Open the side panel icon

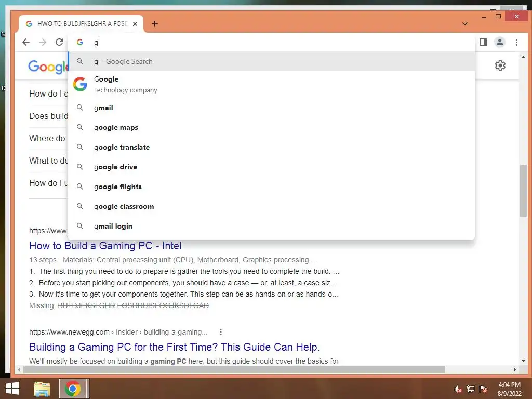[483, 42]
